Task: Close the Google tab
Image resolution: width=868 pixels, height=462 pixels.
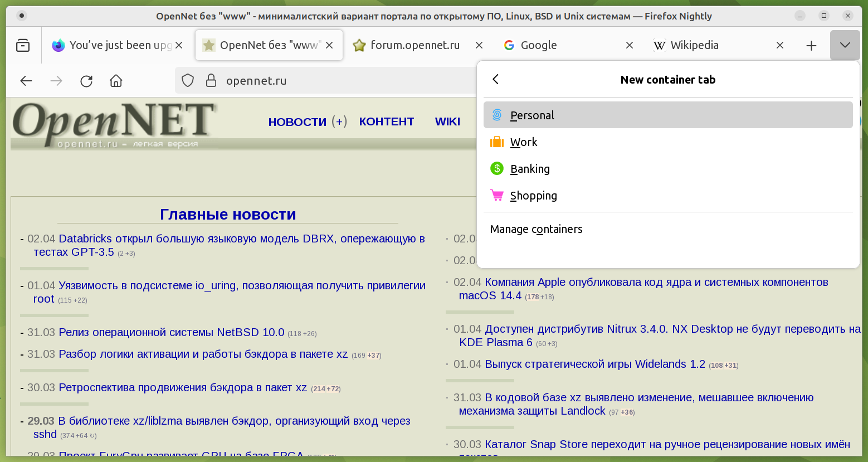Action: pos(629,45)
